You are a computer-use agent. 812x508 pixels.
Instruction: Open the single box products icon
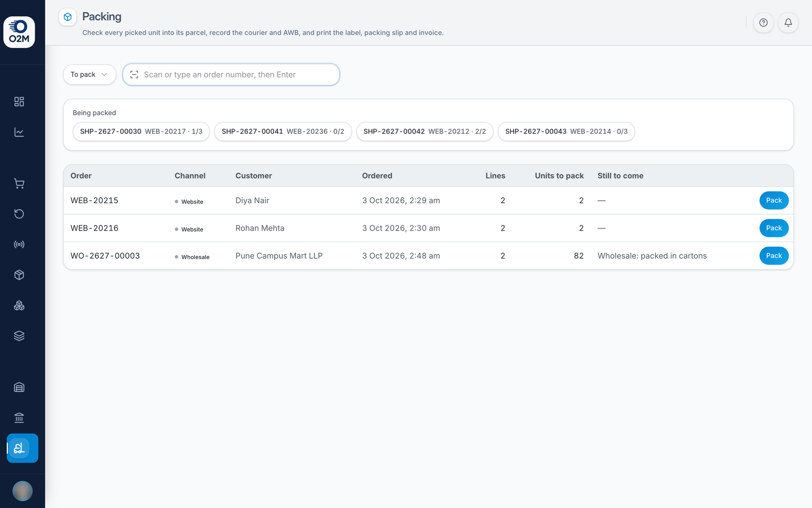(19, 275)
